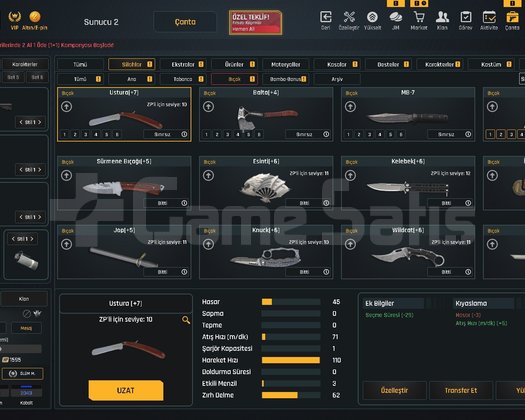The height and width of the screenshot is (420, 525).
Task: Expand the Sınırsız duration on Ustura card
Action: coord(162,134)
